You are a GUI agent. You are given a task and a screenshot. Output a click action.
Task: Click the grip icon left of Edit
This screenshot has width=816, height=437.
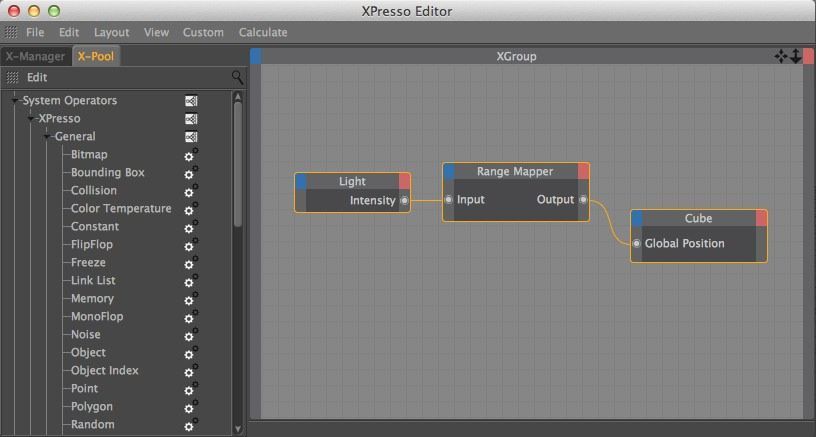coord(12,78)
